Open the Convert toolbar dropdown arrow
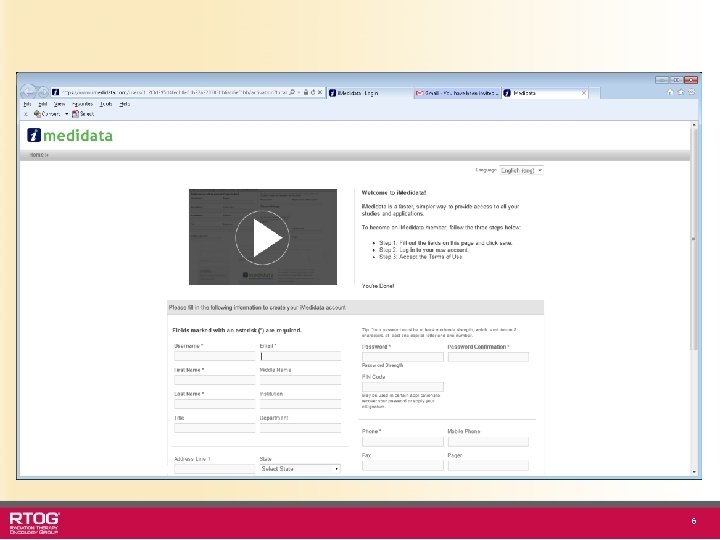This screenshot has height=540, width=720. click(x=66, y=114)
